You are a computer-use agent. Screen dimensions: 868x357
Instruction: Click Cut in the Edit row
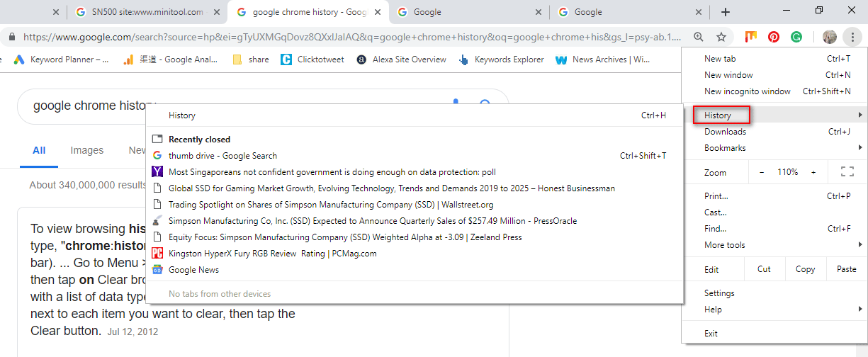764,269
